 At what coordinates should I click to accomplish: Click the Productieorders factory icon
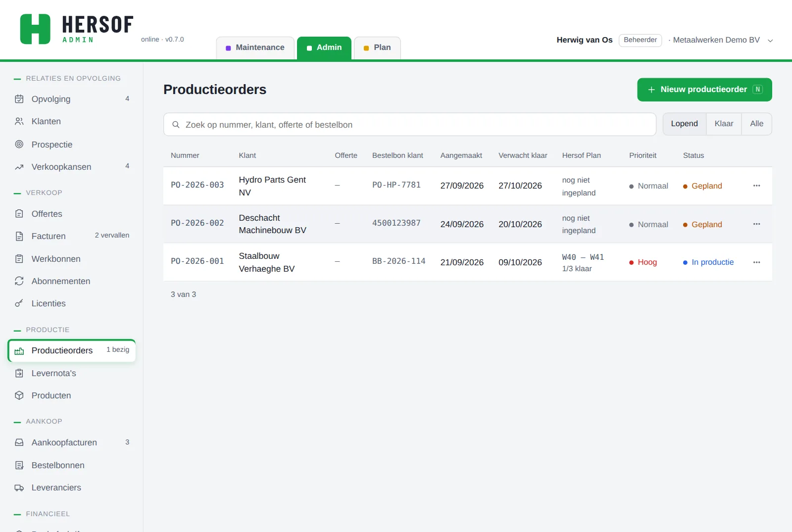[19, 351]
